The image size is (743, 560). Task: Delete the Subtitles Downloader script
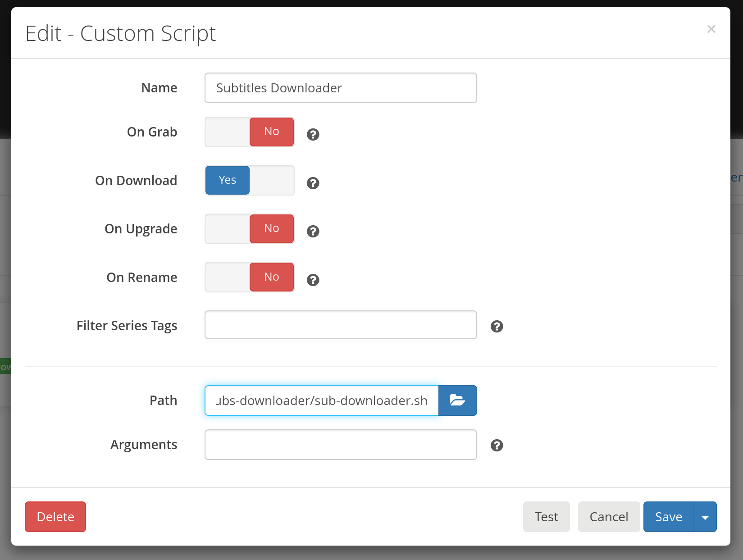[55, 517]
